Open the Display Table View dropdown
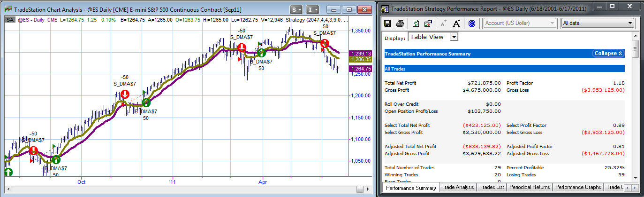Viewport: 644px width, 197px height. coord(433,37)
